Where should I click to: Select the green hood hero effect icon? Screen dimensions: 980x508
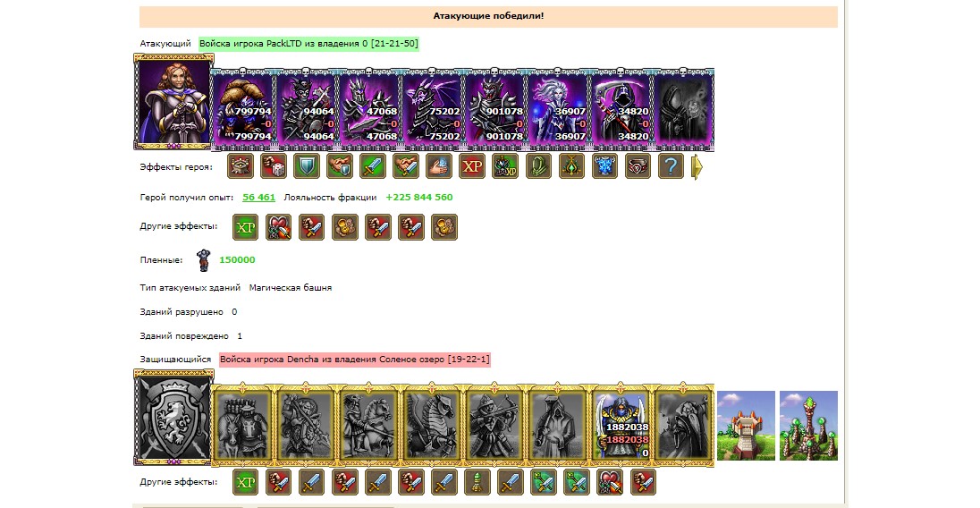click(539, 167)
